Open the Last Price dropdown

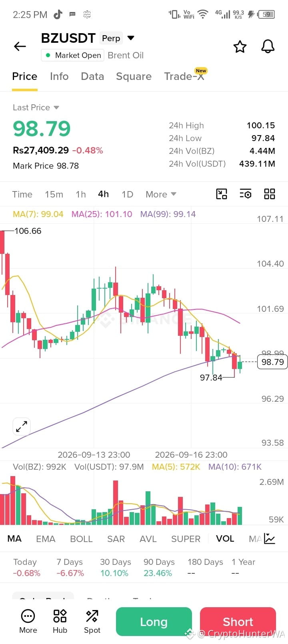36,108
